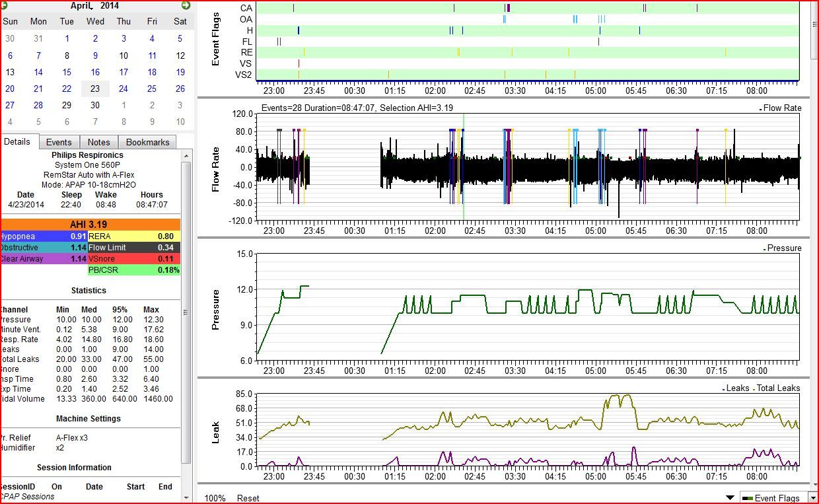Viewport: 819px width, 504px height.
Task: Click the red flag in the VS row
Action: 299,63
